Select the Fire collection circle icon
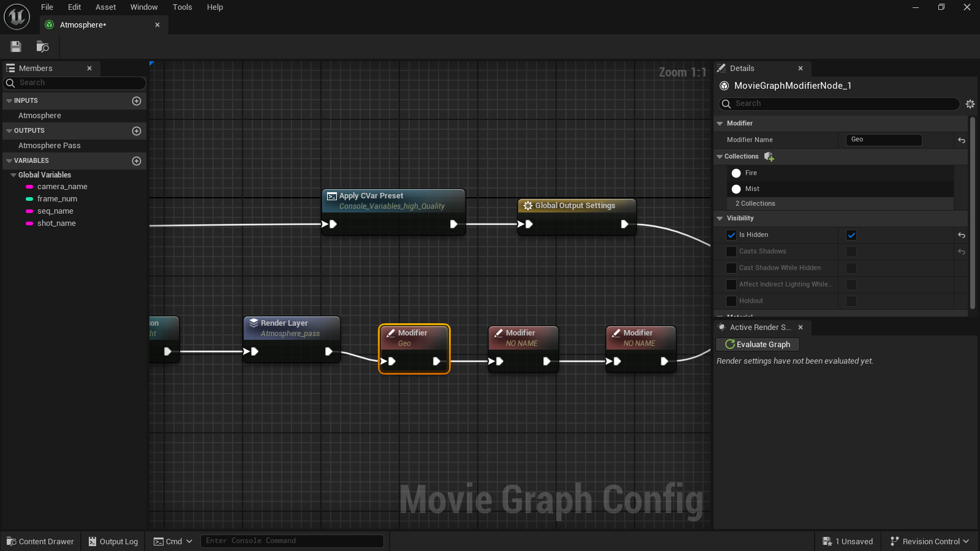Image resolution: width=980 pixels, height=551 pixels. coord(736,173)
